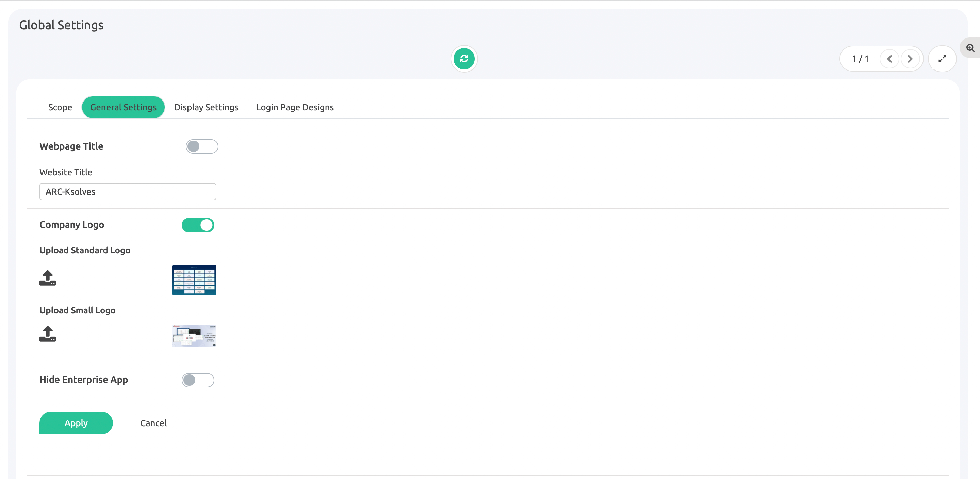This screenshot has height=479, width=980.
Task: Click the green refresh icon
Action: click(x=464, y=59)
